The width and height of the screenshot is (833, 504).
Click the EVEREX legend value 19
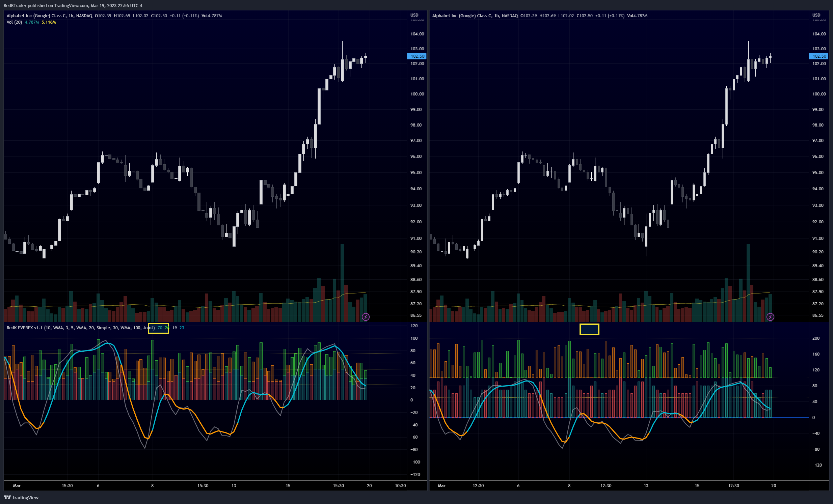[x=174, y=328]
